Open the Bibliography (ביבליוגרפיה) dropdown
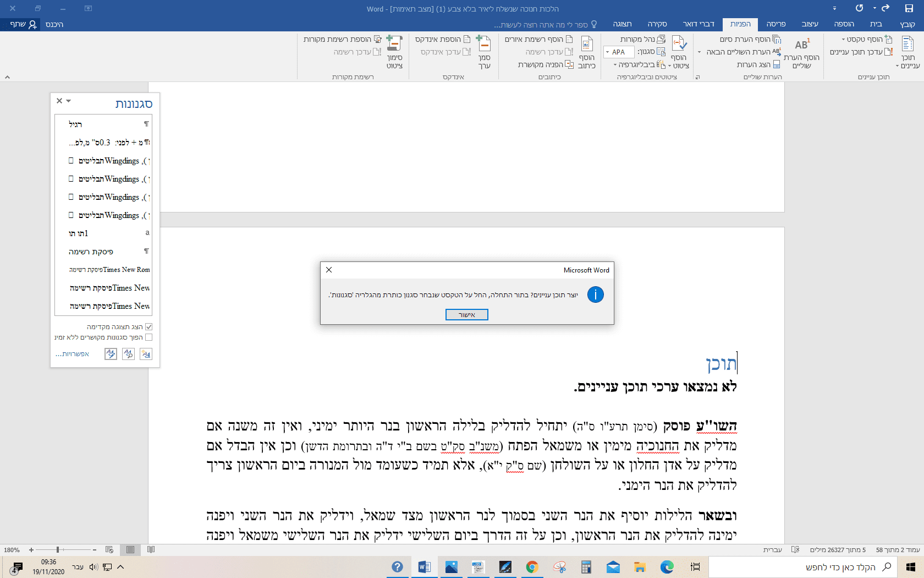Viewport: 924px width, 578px height. point(639,65)
